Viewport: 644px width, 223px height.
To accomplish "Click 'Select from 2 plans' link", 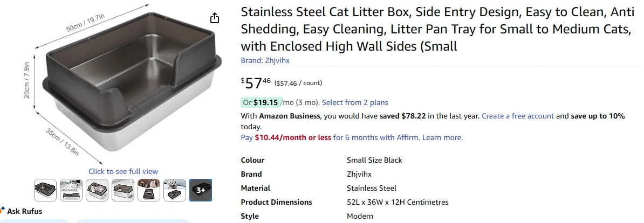I will [x=355, y=102].
